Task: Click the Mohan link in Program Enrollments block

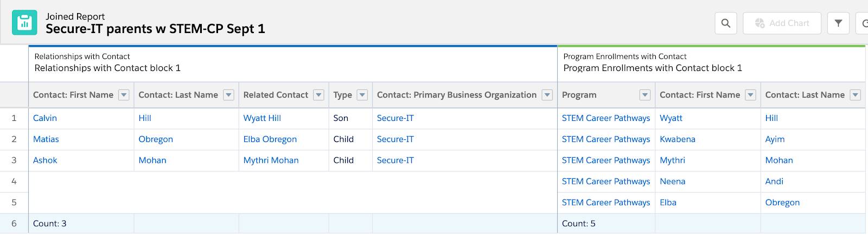Action: 779,161
